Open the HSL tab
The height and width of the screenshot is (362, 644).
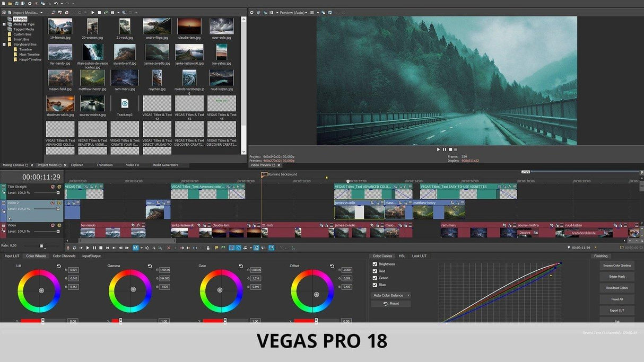coord(402,256)
